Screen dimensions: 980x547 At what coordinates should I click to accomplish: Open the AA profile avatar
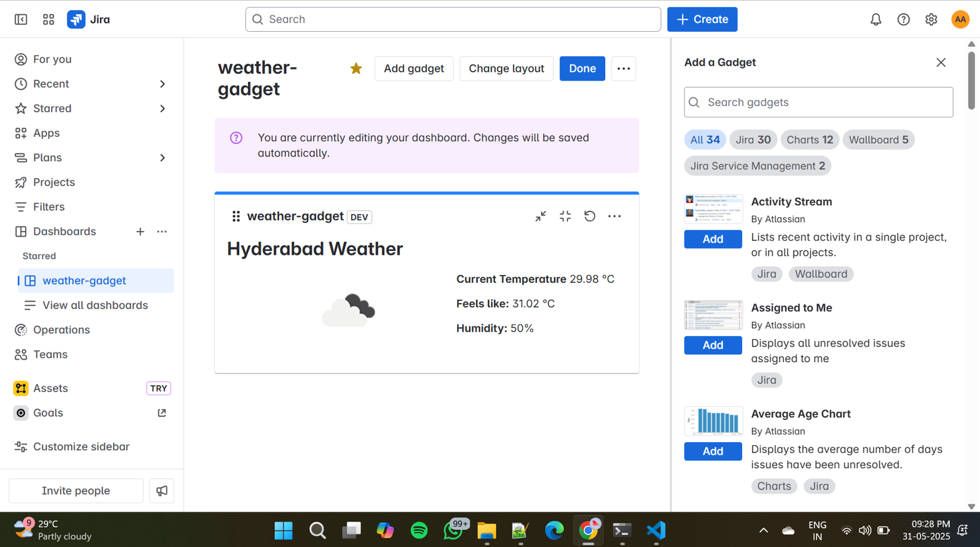[x=960, y=19]
